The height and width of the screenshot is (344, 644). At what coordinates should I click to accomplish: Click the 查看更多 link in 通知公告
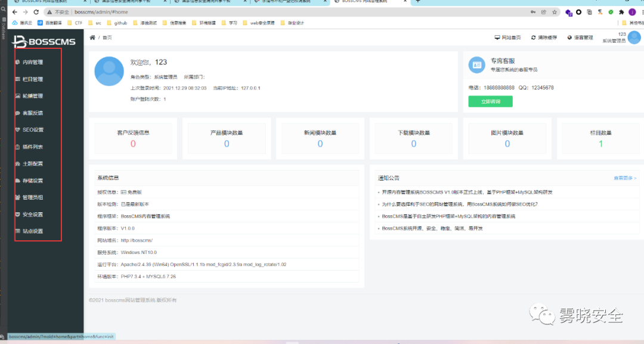(625, 178)
